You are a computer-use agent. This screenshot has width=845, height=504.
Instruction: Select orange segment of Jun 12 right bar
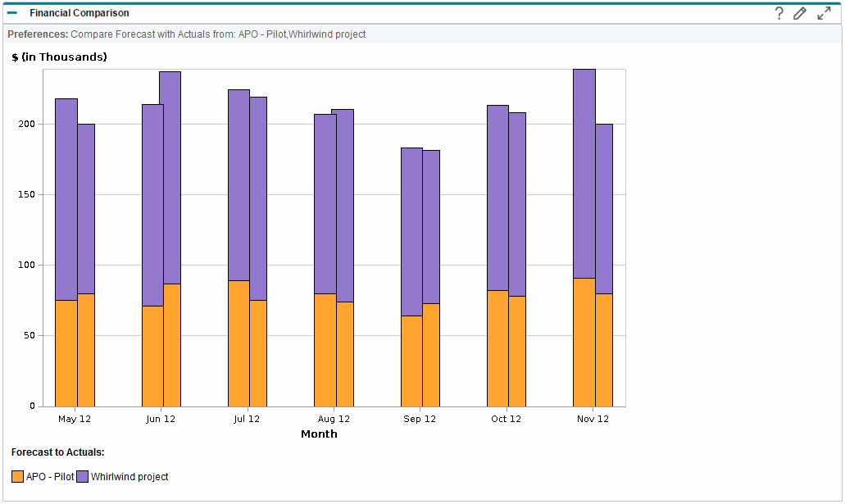pos(172,345)
